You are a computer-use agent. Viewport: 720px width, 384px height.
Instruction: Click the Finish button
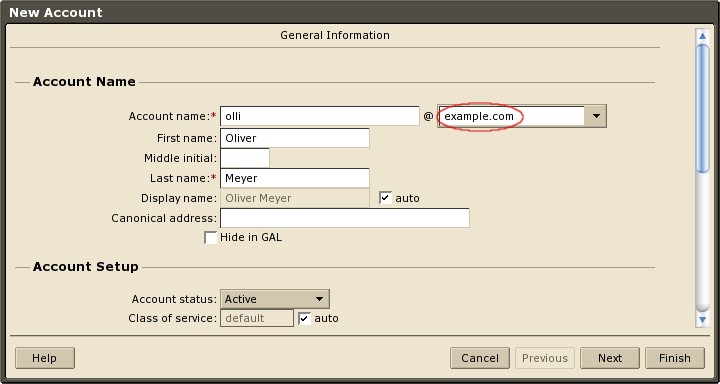coord(675,358)
